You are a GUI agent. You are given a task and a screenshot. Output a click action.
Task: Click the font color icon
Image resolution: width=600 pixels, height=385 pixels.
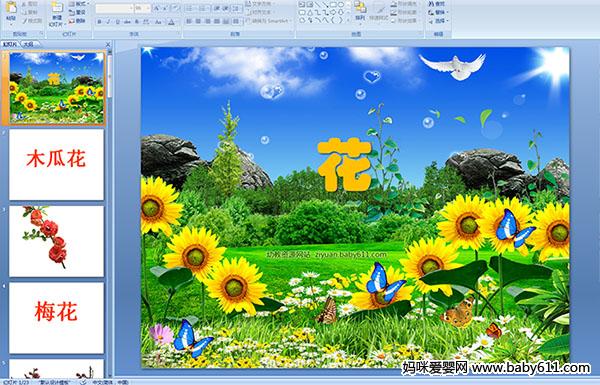tap(171, 22)
